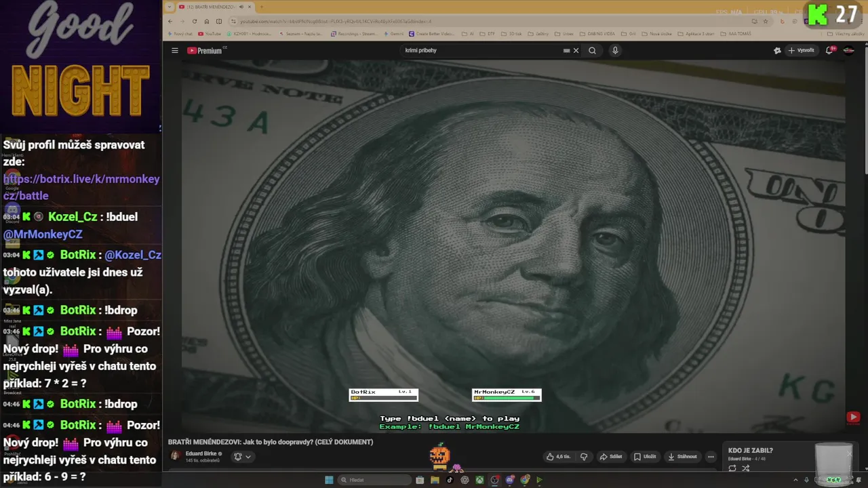
Task: Click the YouTube watermark at video corner
Action: (853, 417)
